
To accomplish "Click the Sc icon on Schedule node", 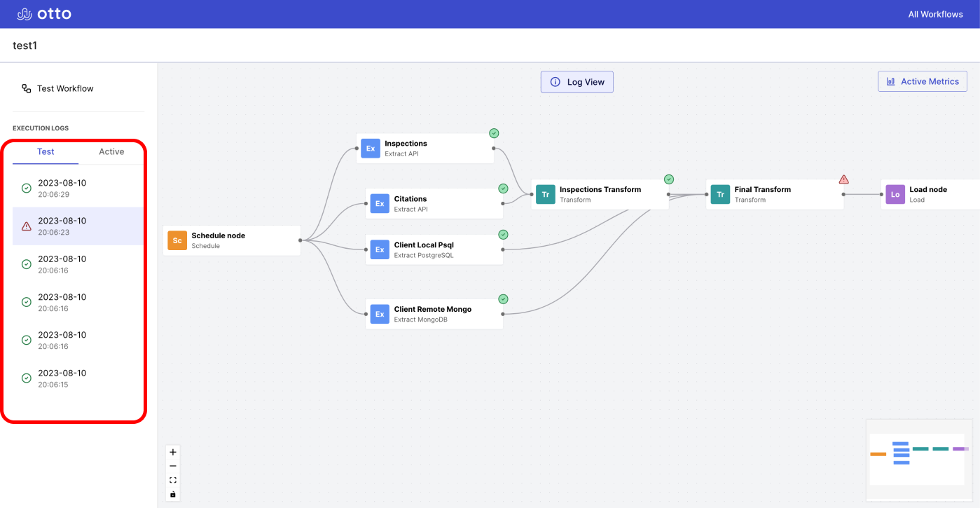I will pyautogui.click(x=177, y=240).
